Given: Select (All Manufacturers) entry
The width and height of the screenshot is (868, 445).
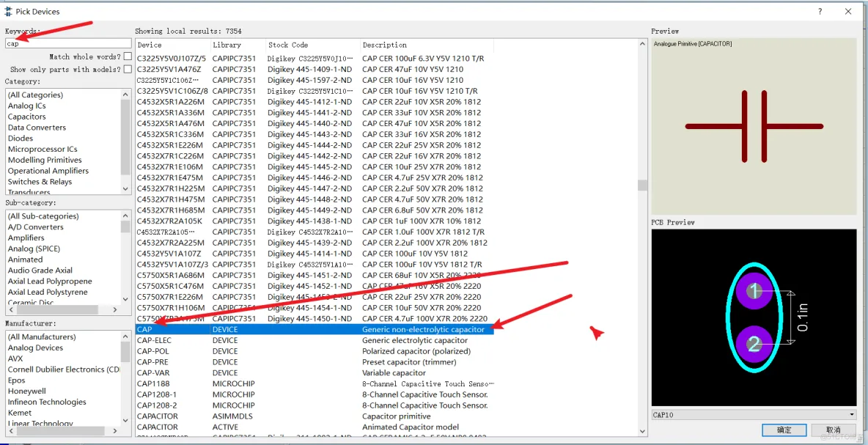Looking at the screenshot, I should pos(42,336).
